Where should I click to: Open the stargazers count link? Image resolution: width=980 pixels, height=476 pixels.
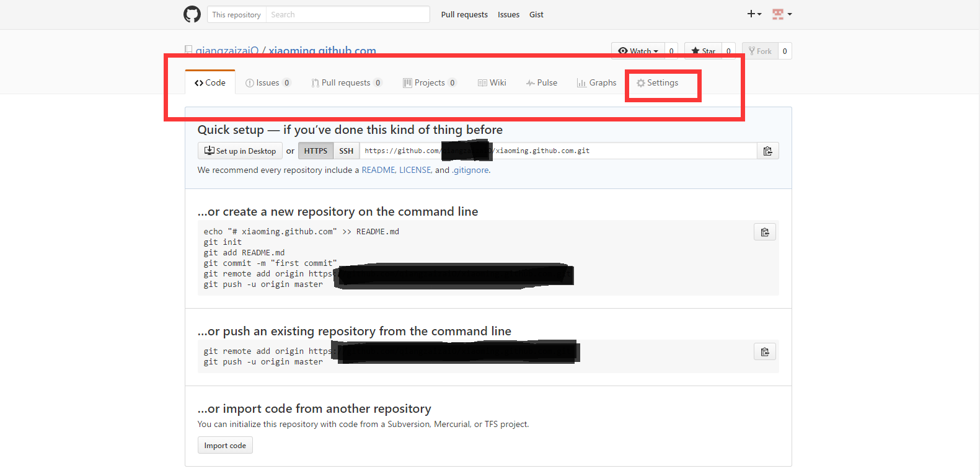[728, 51]
